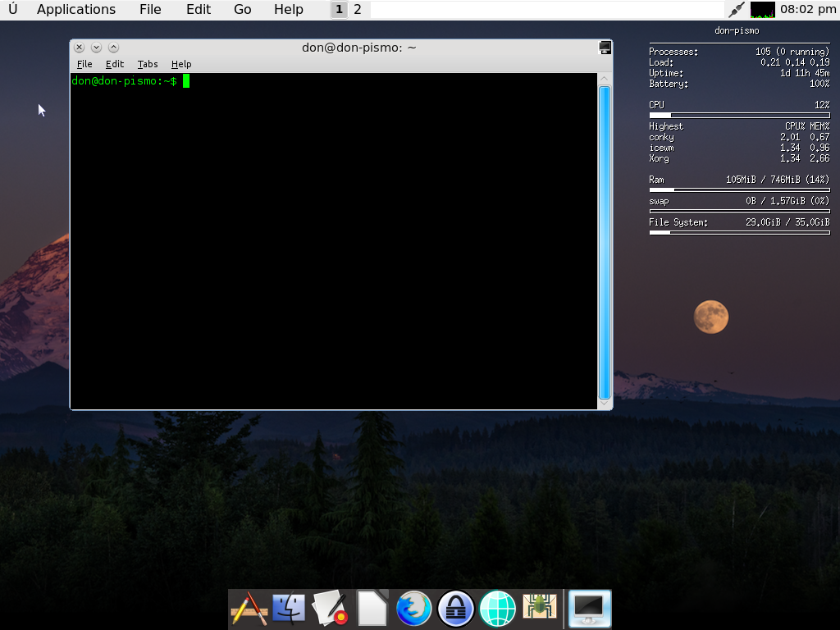
Task: Expand the Go menu in the top bar
Action: coord(243,10)
